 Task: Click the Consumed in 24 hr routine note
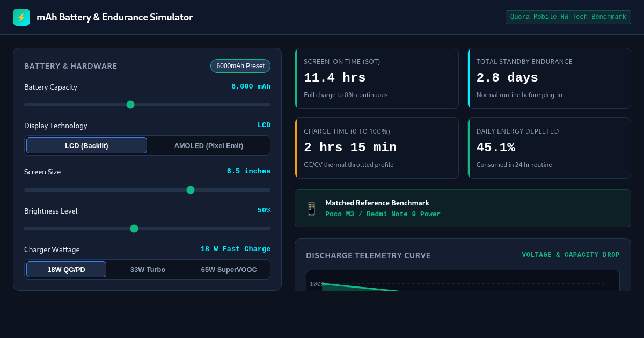(514, 165)
